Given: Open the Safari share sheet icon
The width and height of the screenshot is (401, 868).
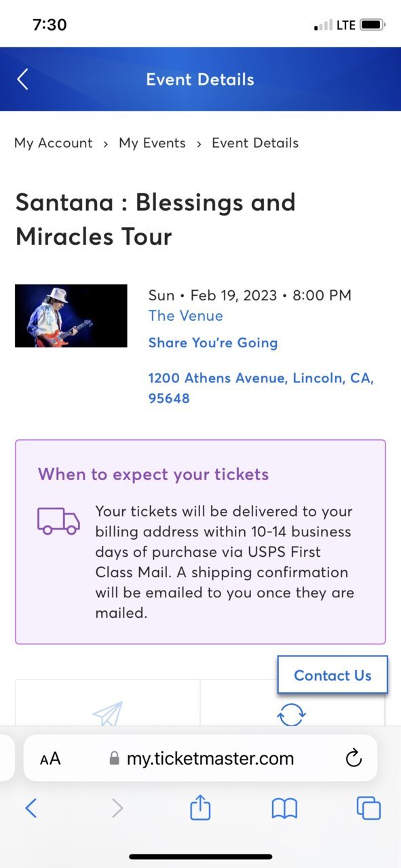Looking at the screenshot, I should click(200, 807).
